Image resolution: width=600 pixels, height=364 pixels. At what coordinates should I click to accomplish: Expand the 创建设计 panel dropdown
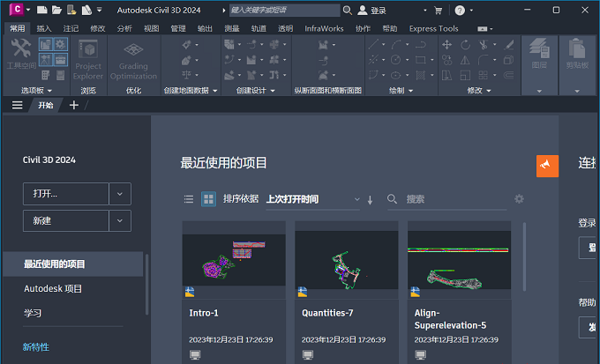pos(273,91)
